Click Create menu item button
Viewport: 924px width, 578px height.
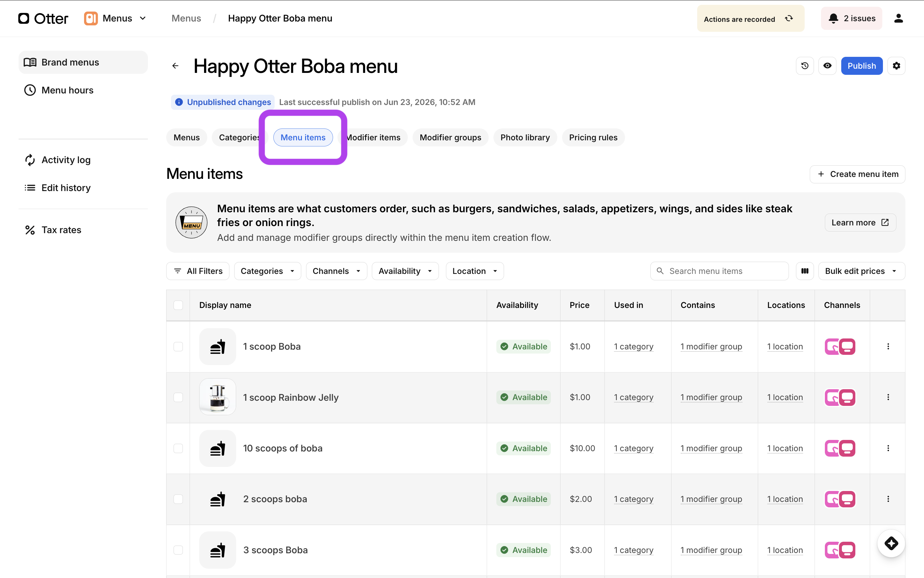tap(857, 174)
